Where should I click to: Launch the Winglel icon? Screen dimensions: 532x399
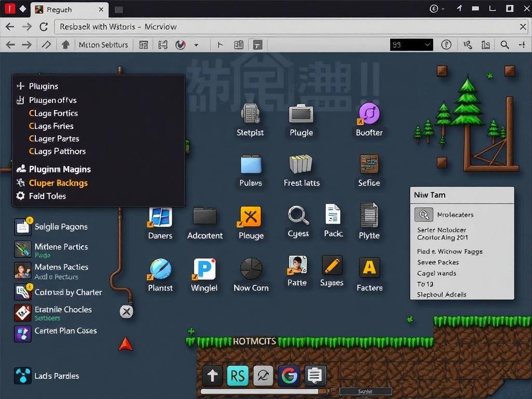(x=205, y=269)
